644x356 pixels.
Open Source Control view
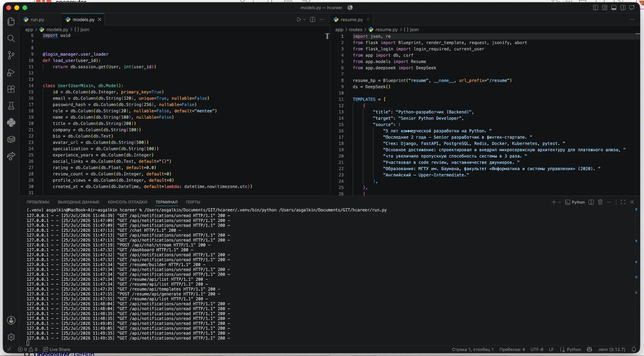point(11,55)
